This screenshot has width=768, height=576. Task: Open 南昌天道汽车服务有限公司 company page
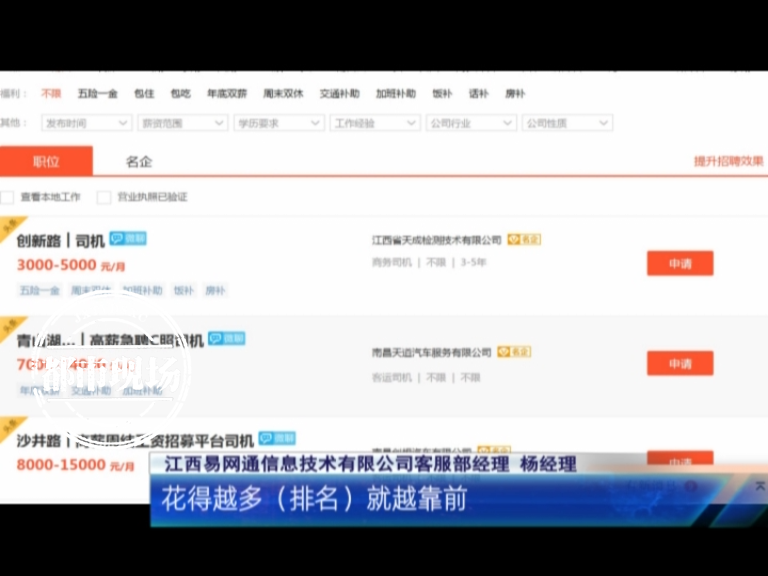(432, 353)
